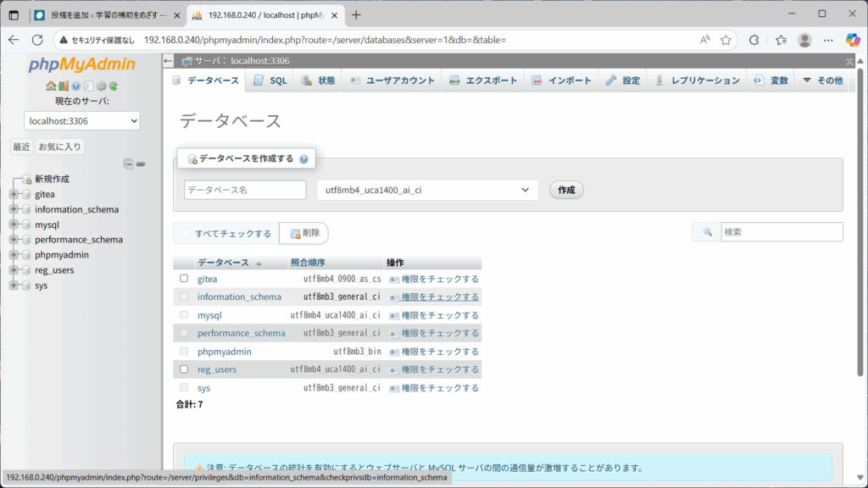Open the phpmyadmin database link in table
868x488 pixels.
pyautogui.click(x=225, y=352)
